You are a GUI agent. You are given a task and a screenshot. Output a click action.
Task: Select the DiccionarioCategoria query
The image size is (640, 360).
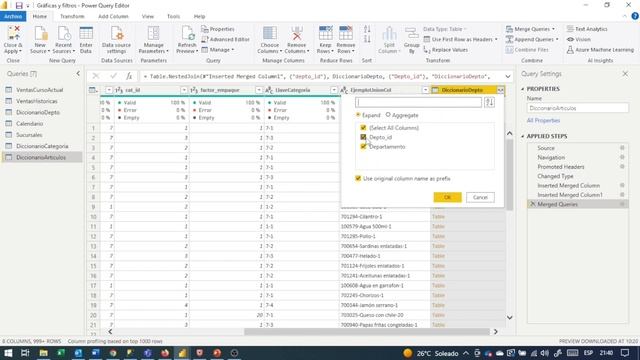pyautogui.click(x=42, y=146)
